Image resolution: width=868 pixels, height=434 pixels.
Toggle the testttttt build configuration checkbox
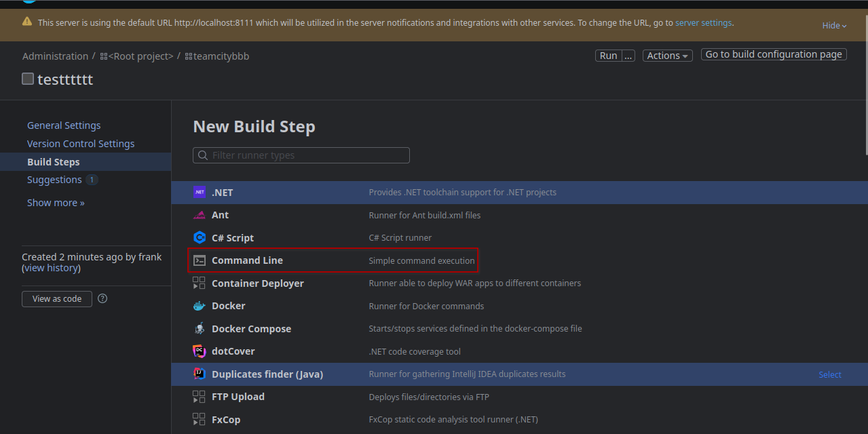point(28,79)
